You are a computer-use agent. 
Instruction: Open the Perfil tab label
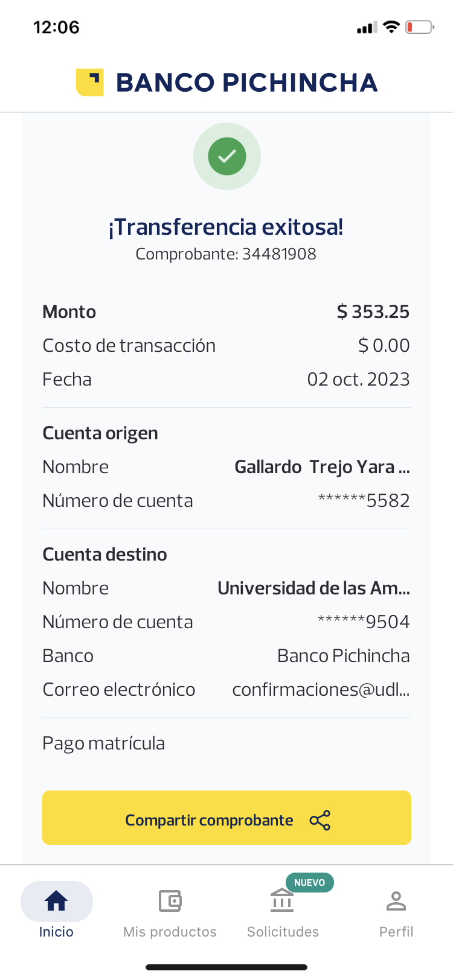(396, 932)
